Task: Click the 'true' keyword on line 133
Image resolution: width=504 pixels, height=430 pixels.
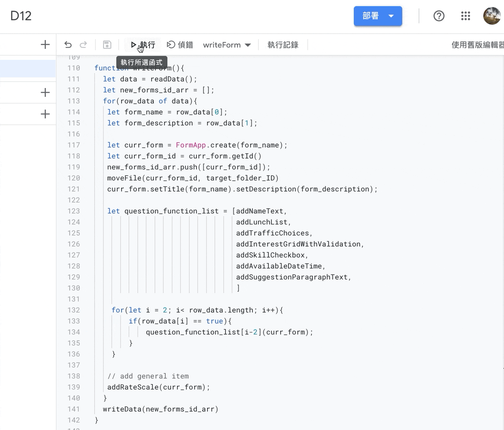Action: click(x=215, y=321)
